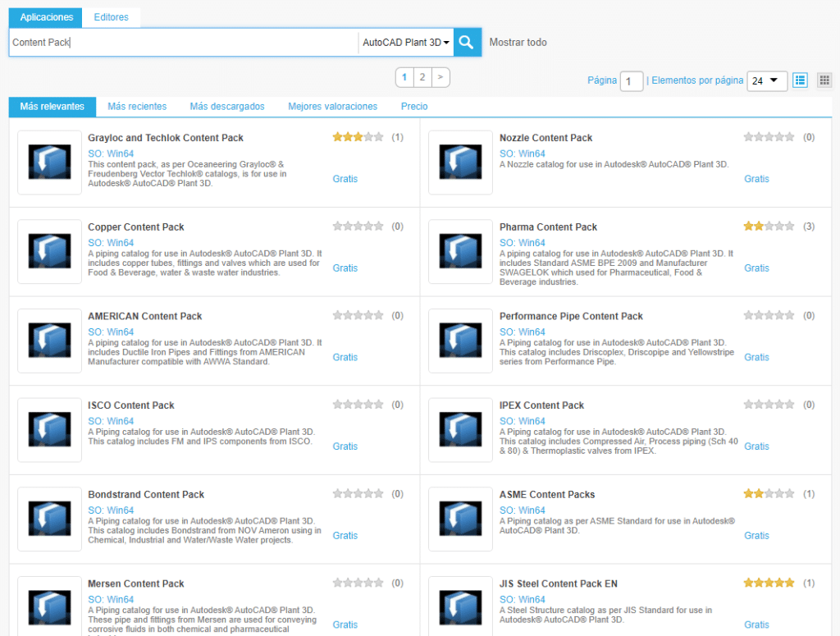Open the IPEX Content Pack title link

point(541,405)
